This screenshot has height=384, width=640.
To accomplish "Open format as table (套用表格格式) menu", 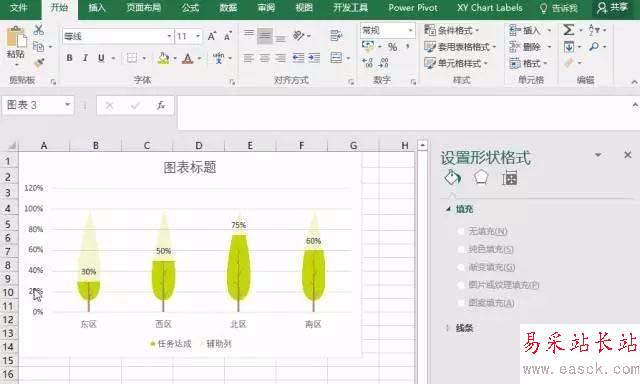I will [460, 47].
